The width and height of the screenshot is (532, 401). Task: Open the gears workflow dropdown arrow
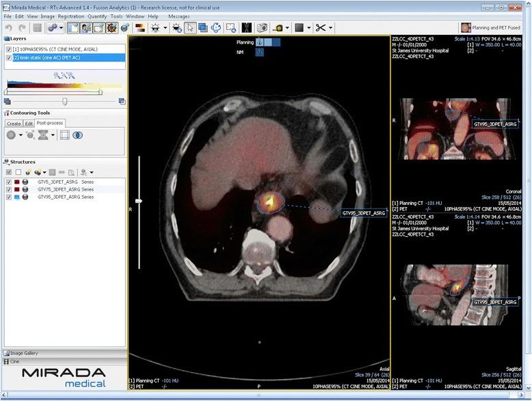point(61,28)
